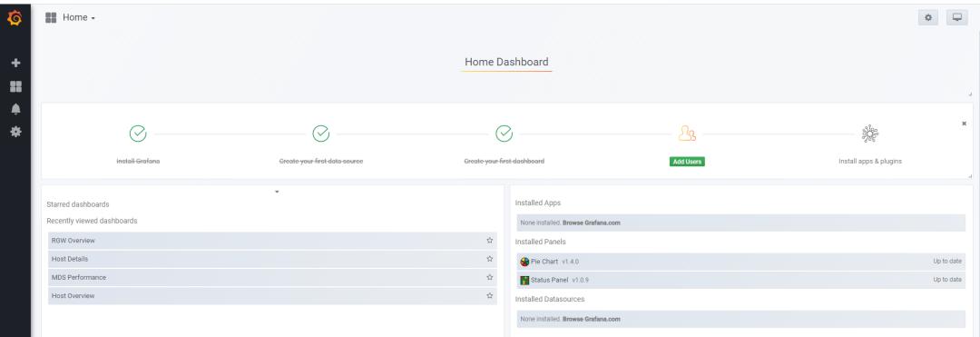The height and width of the screenshot is (337, 980).
Task: Click the Installed Datasources heading
Action: [x=550, y=300]
